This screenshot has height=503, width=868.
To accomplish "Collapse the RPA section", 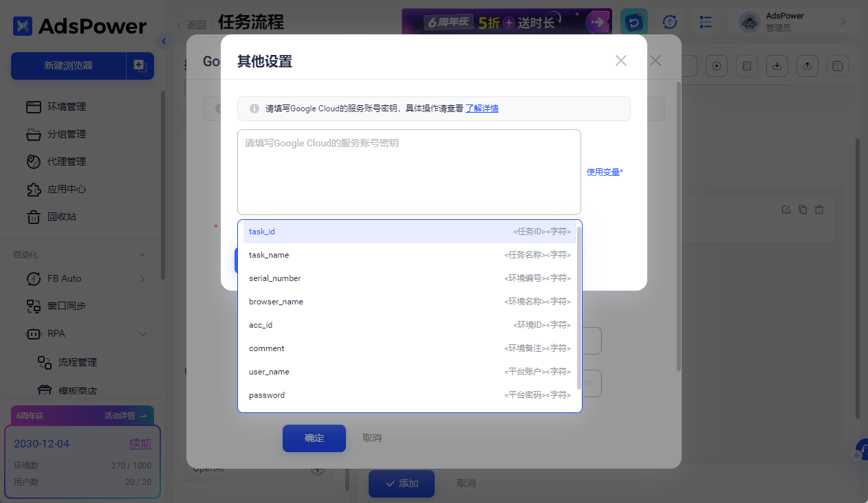I will (142, 333).
